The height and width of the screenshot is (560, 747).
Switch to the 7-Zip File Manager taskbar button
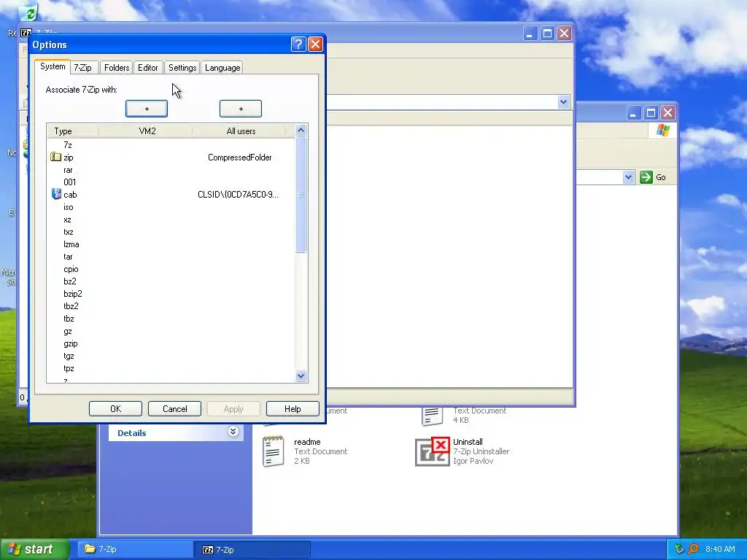coord(252,549)
